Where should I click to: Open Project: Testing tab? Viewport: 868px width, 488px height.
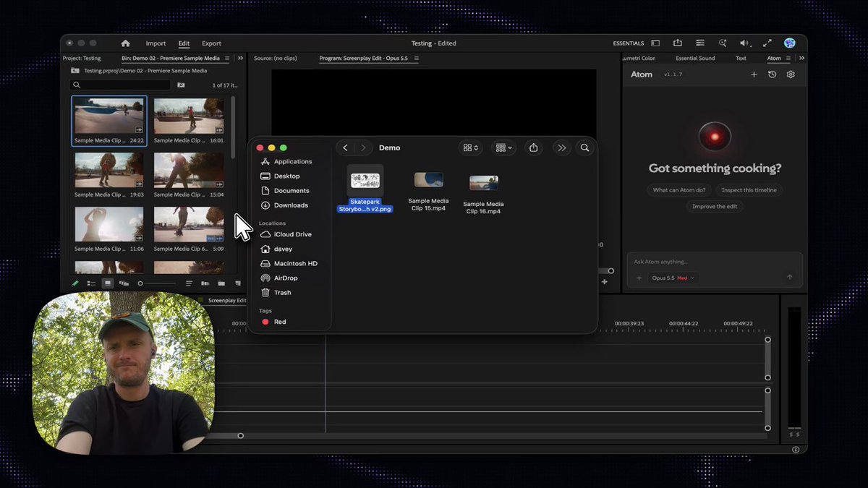pyautogui.click(x=82, y=58)
